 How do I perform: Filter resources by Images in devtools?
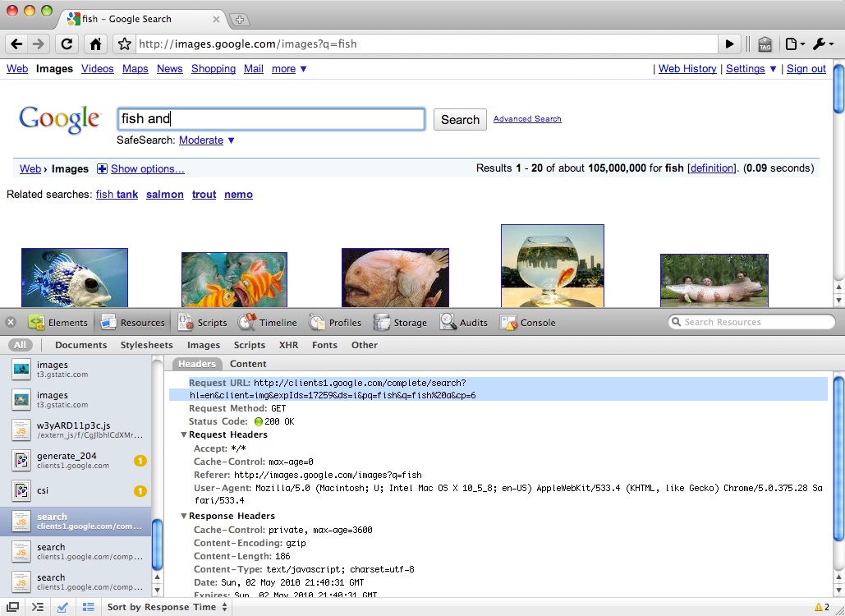(203, 345)
